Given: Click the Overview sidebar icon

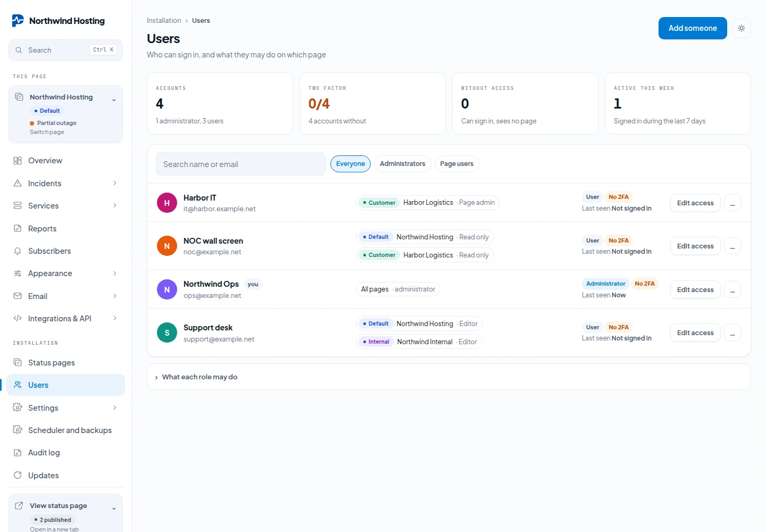Looking at the screenshot, I should (18, 161).
